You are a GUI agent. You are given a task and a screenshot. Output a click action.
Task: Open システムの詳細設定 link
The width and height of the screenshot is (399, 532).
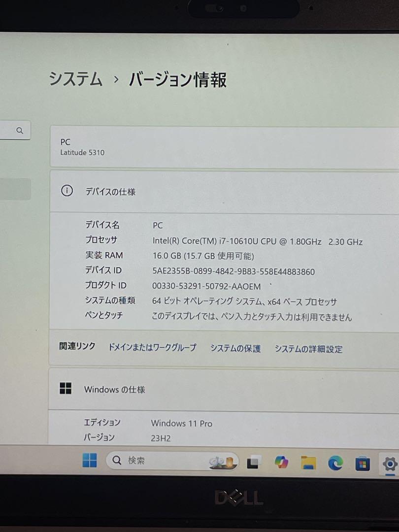(x=308, y=349)
